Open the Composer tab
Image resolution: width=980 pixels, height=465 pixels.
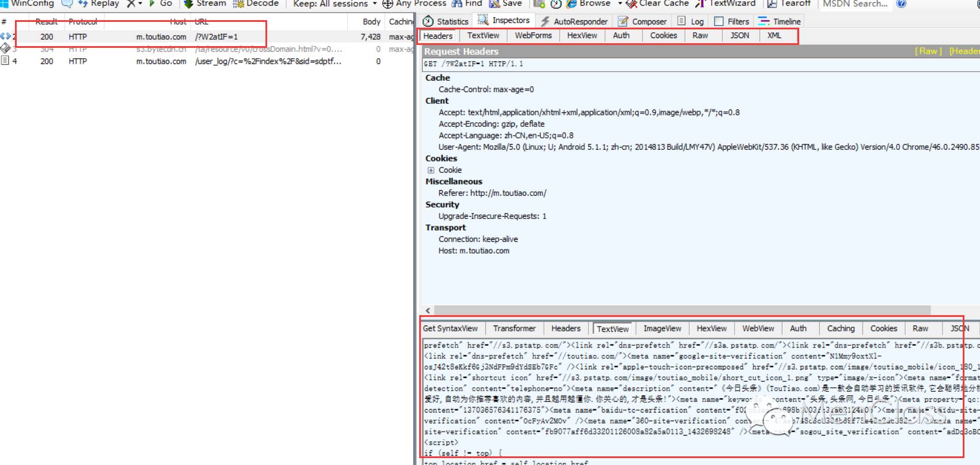coord(643,21)
